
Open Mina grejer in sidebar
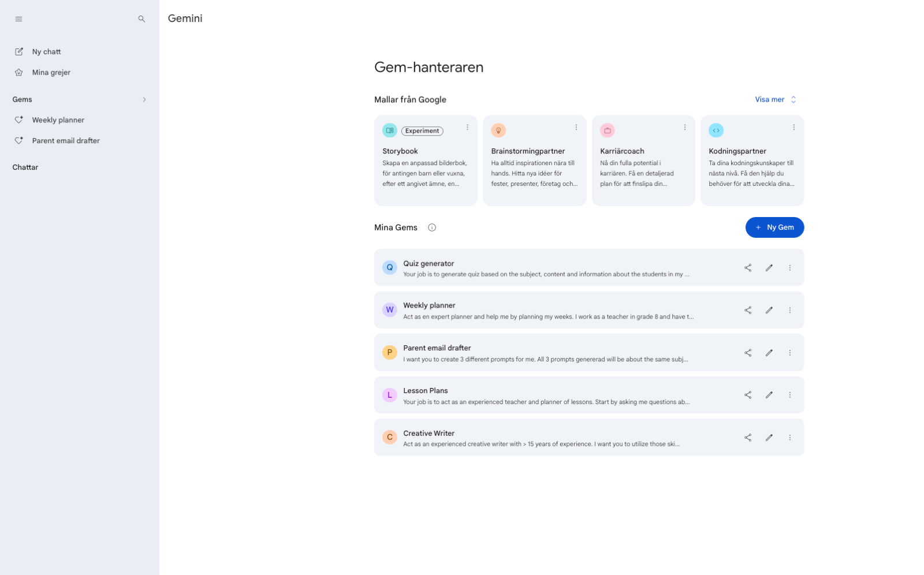click(51, 73)
